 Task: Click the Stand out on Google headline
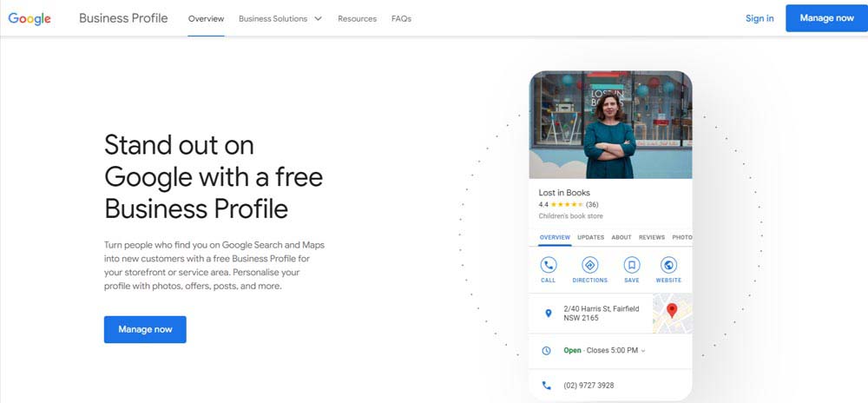coord(214,177)
